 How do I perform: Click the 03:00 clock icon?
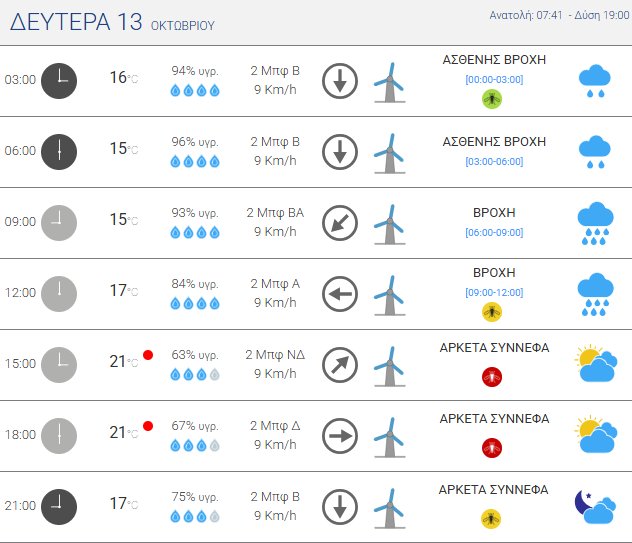tap(59, 80)
